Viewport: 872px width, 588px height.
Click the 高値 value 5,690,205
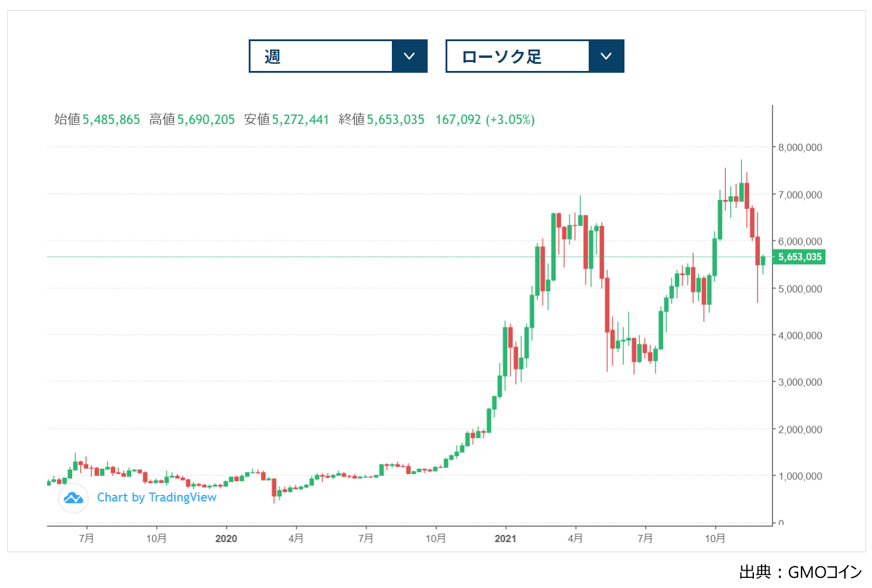tap(205, 119)
